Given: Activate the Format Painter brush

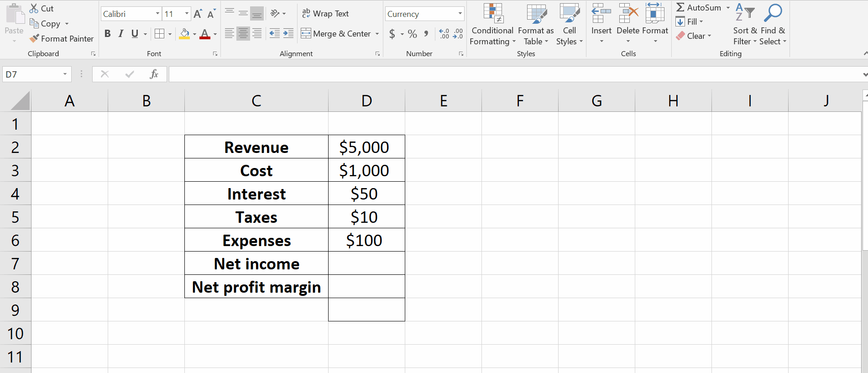Looking at the screenshot, I should [x=34, y=38].
